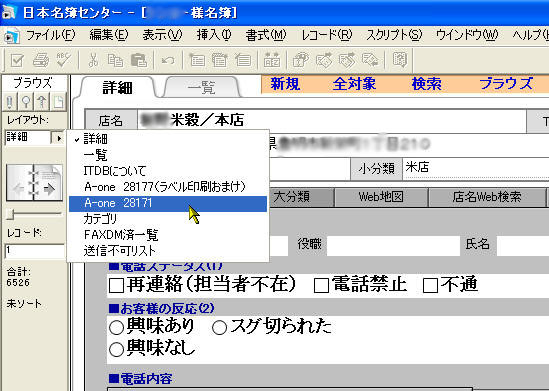Viewport: 549px width, 391px height.
Task: Select the 興味あり radio button
Action: (x=116, y=328)
